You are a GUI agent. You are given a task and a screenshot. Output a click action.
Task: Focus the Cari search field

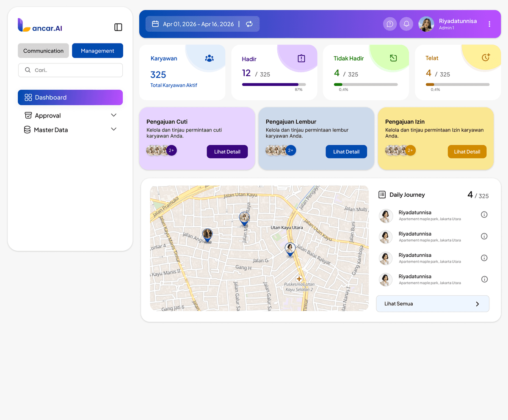click(x=70, y=70)
